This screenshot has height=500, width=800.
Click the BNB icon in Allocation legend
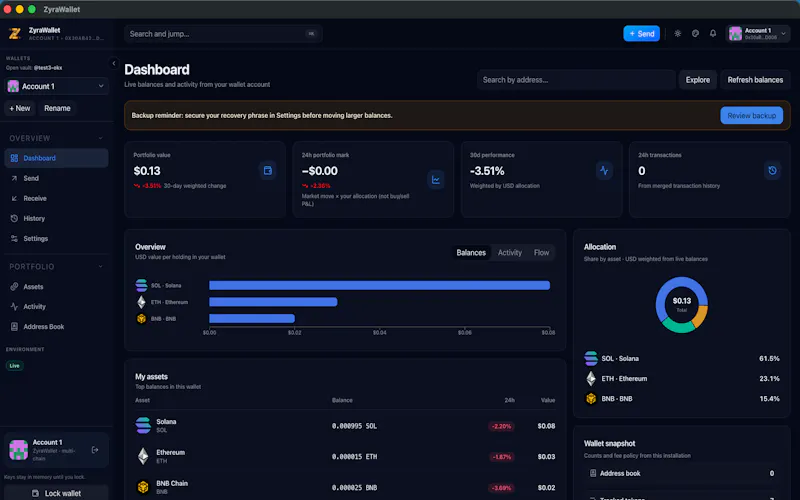click(591, 398)
